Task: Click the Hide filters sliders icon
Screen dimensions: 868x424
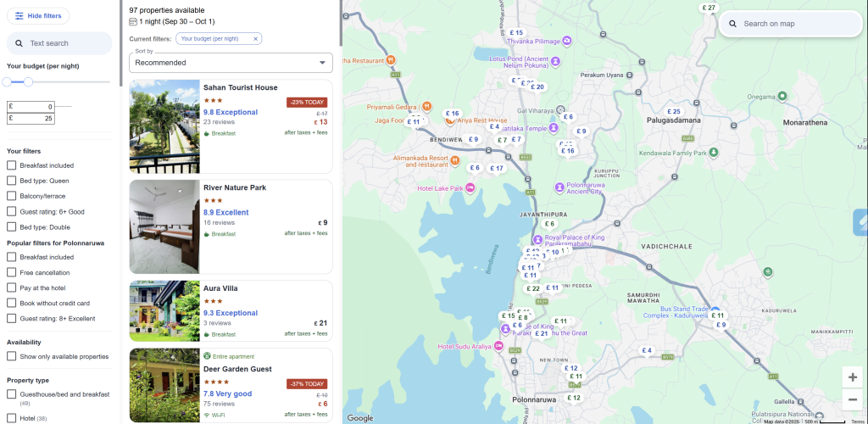Action: pyautogui.click(x=19, y=16)
